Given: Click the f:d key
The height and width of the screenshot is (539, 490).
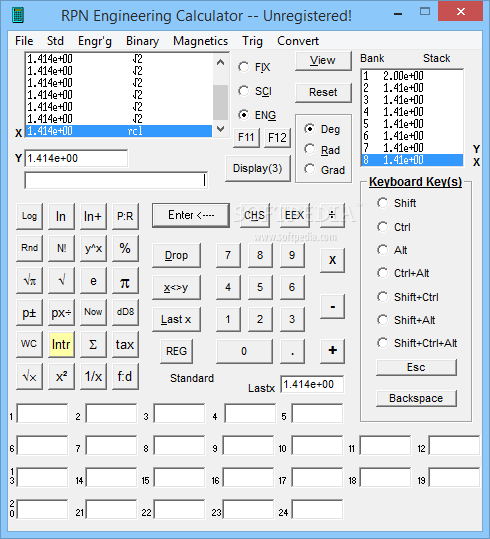Looking at the screenshot, I should click(125, 376).
